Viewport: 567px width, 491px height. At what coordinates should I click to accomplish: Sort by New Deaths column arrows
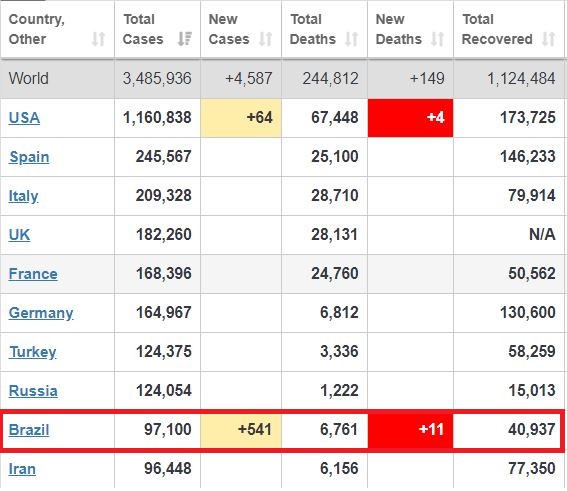click(437, 39)
